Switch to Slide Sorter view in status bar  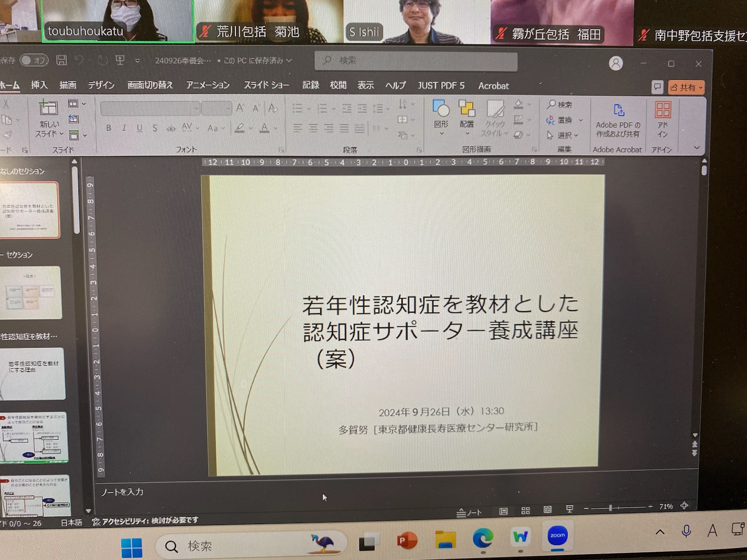coord(525,511)
